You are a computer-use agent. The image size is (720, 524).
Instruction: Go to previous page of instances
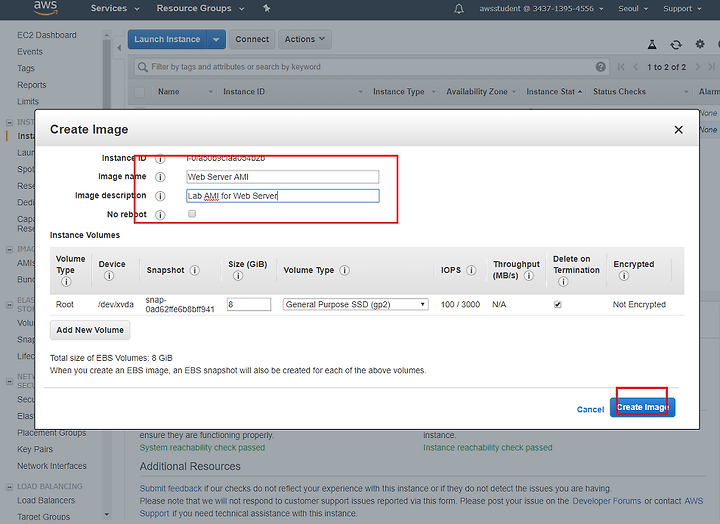[636, 67]
